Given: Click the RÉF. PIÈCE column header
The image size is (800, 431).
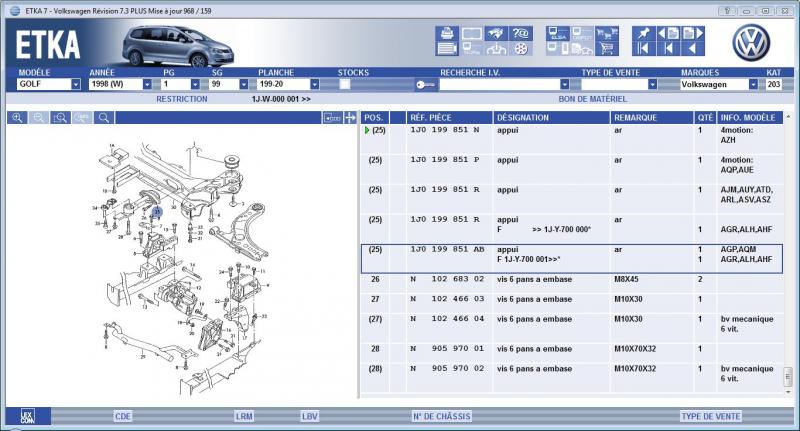Looking at the screenshot, I should (449, 118).
